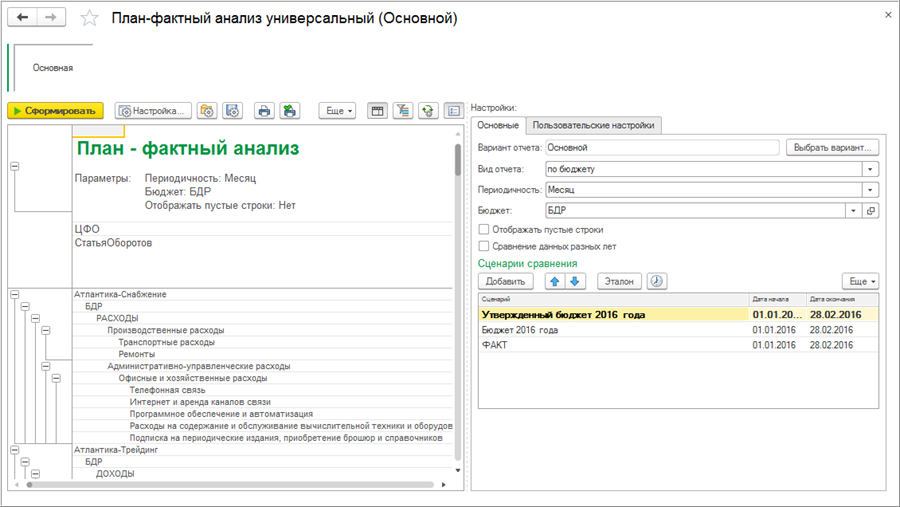Move scenario down with blue arrow

(575, 282)
